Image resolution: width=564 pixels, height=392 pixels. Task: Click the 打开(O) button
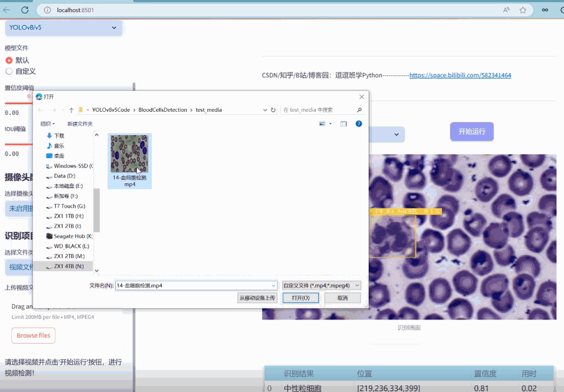pos(300,298)
